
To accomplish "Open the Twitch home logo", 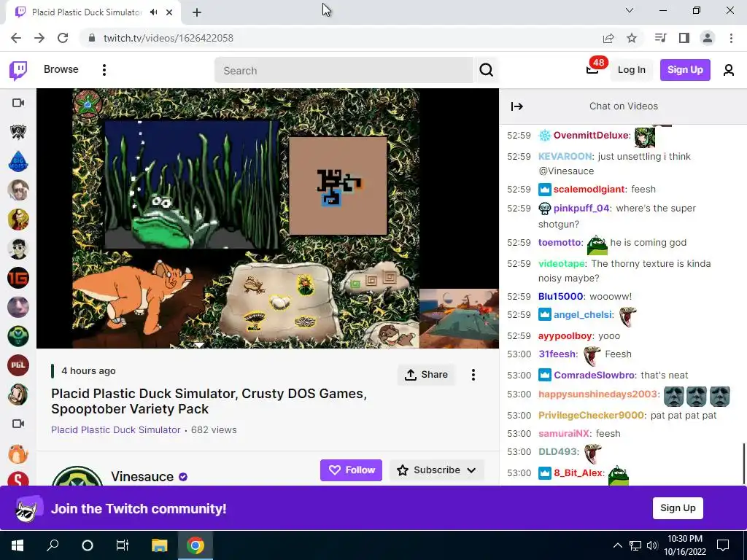I will 18,71.
